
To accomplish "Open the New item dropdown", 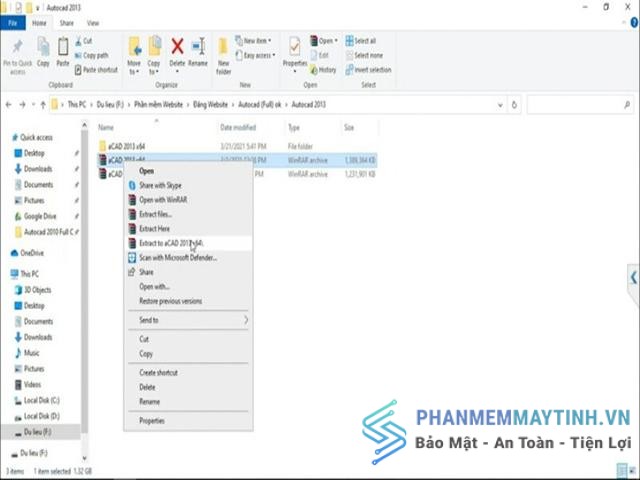I will 253,41.
